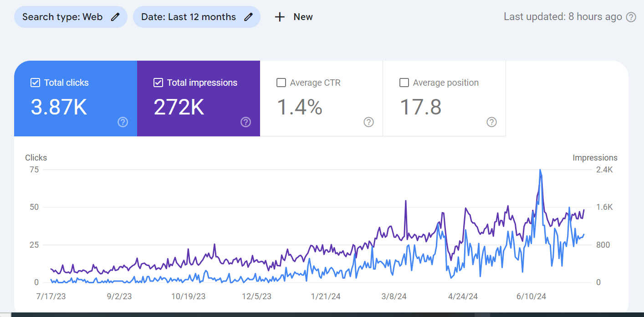Screen dimensions: 644x317
Task: Select the 3.87K total clicks value
Action: coord(59,107)
